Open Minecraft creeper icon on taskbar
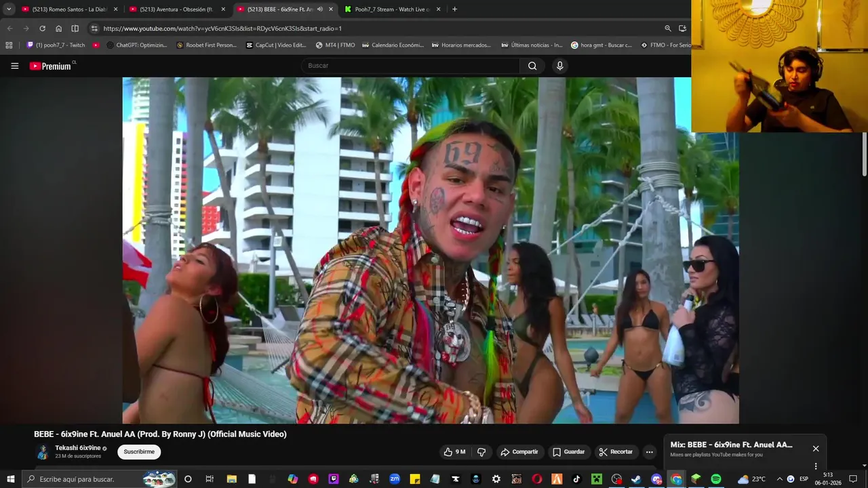The height and width of the screenshot is (488, 868). (x=597, y=479)
